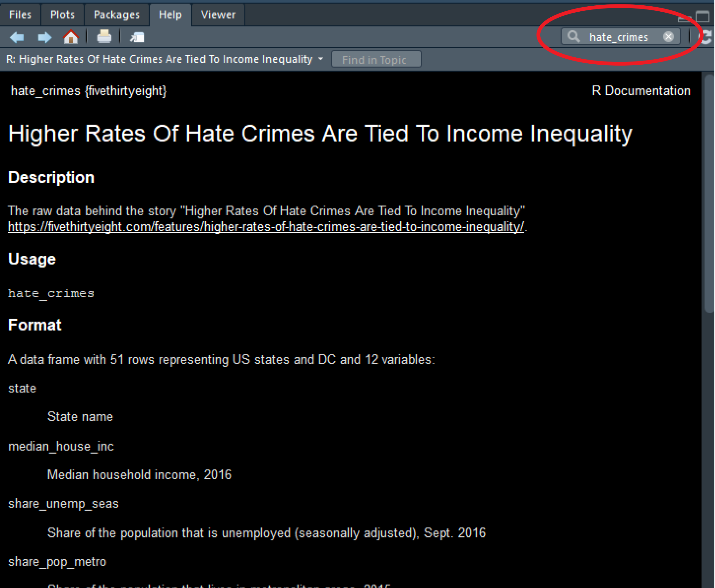715x588 pixels.
Task: Open the Plots tab
Action: click(x=62, y=15)
